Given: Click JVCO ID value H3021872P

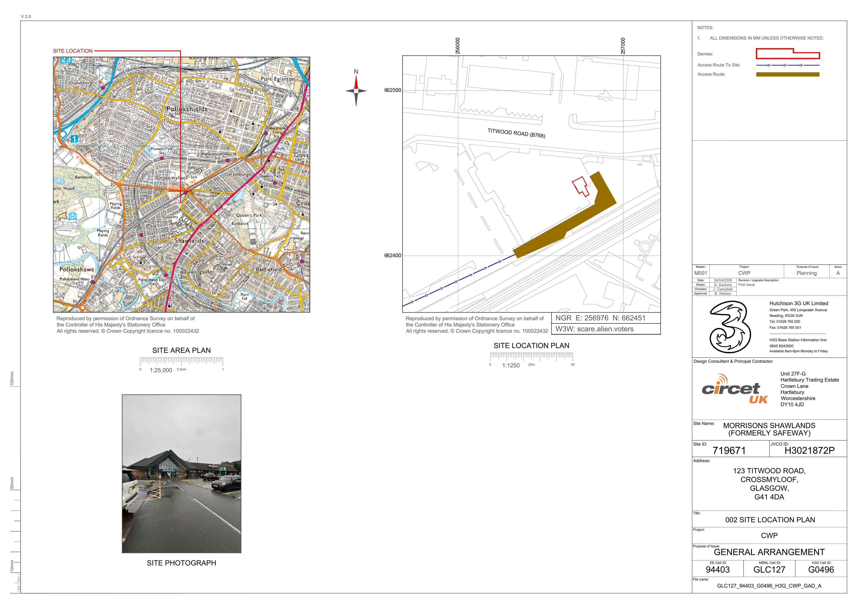Looking at the screenshot, I should [809, 451].
